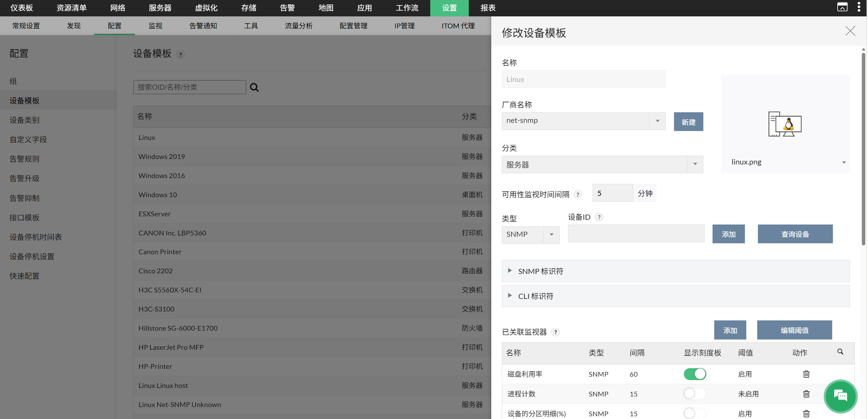Expand the SNMP 标识符 section

click(x=675, y=271)
